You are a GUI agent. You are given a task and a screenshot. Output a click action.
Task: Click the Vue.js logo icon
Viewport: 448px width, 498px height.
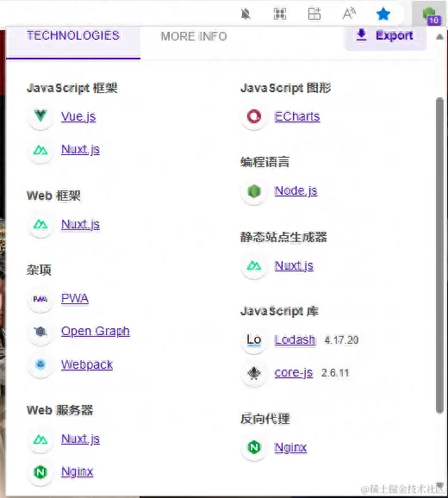pyautogui.click(x=40, y=116)
